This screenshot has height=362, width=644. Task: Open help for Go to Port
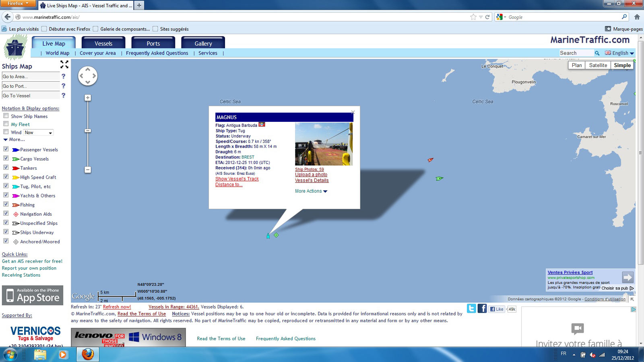pyautogui.click(x=63, y=86)
